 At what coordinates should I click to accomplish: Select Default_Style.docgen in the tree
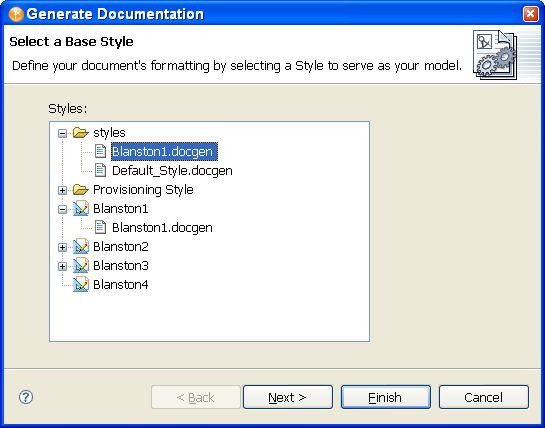172,171
